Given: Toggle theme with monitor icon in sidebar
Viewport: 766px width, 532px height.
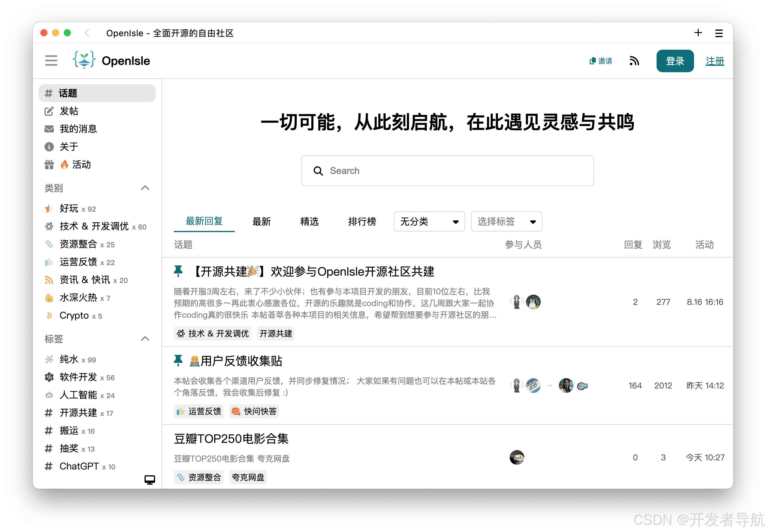Looking at the screenshot, I should (150, 480).
